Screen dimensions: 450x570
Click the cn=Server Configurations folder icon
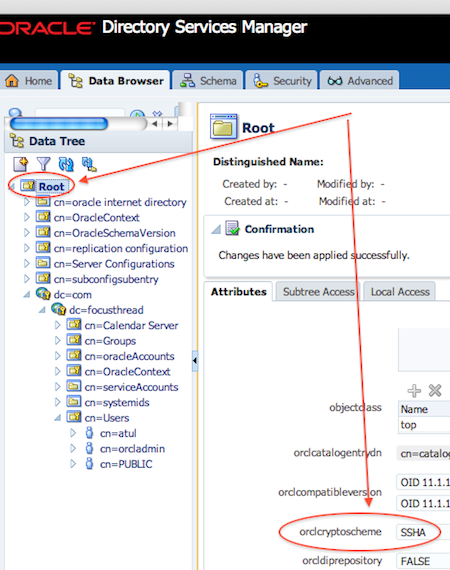point(43,262)
